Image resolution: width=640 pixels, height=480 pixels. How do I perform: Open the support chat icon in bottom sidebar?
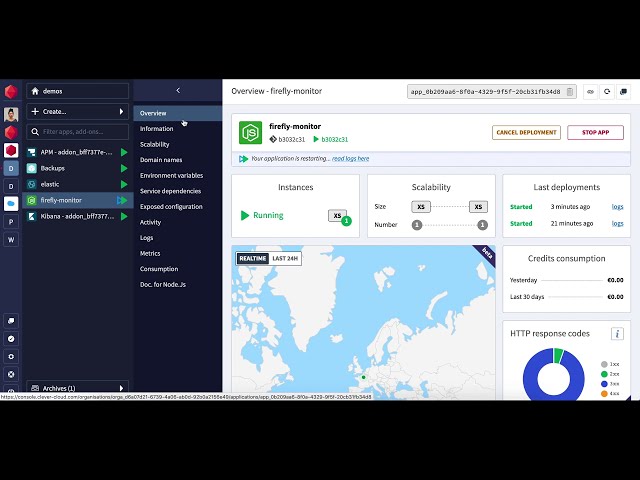point(11,321)
